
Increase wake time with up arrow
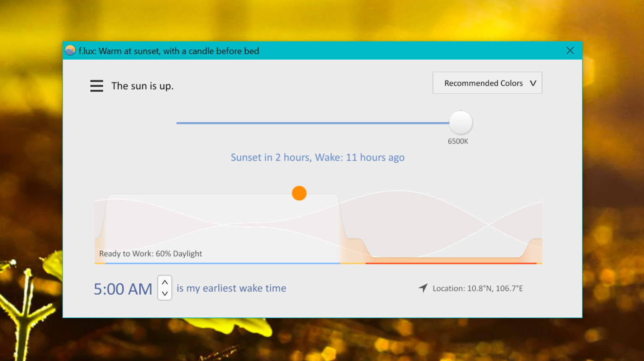(165, 282)
